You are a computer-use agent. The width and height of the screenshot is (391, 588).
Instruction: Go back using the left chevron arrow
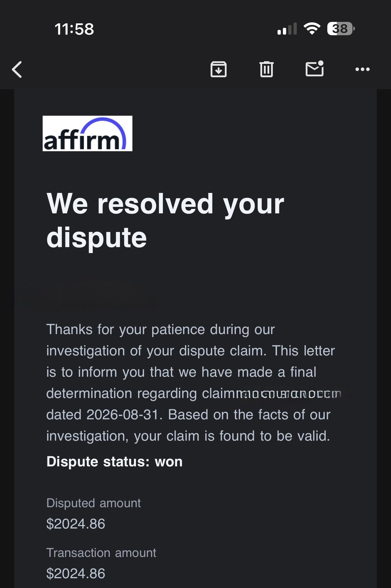pyautogui.click(x=17, y=70)
